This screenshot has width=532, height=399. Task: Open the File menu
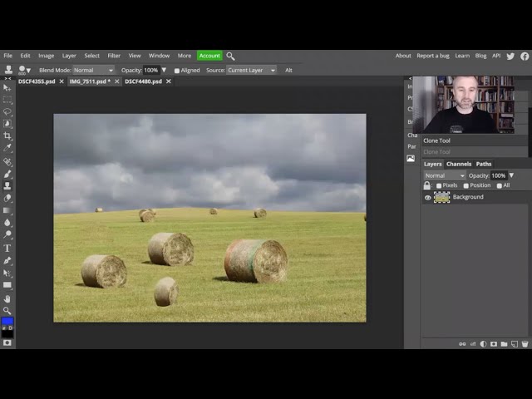[7, 56]
